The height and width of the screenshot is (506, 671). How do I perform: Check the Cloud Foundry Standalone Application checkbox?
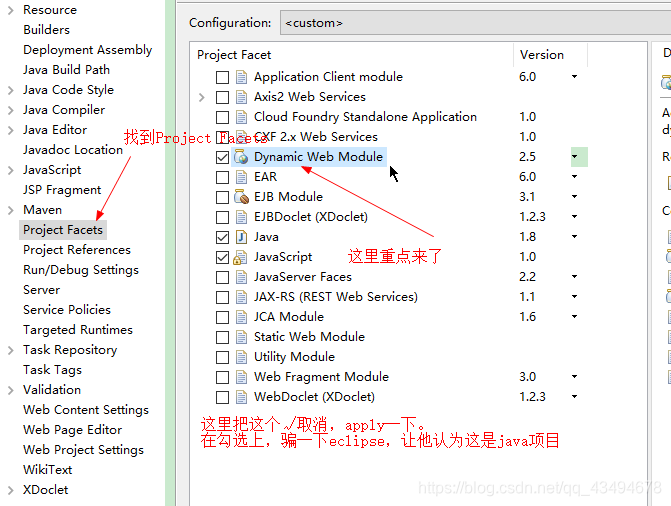click(222, 117)
